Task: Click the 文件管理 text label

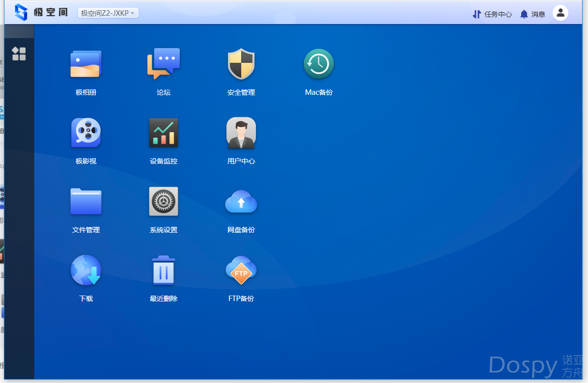Action: (86, 230)
